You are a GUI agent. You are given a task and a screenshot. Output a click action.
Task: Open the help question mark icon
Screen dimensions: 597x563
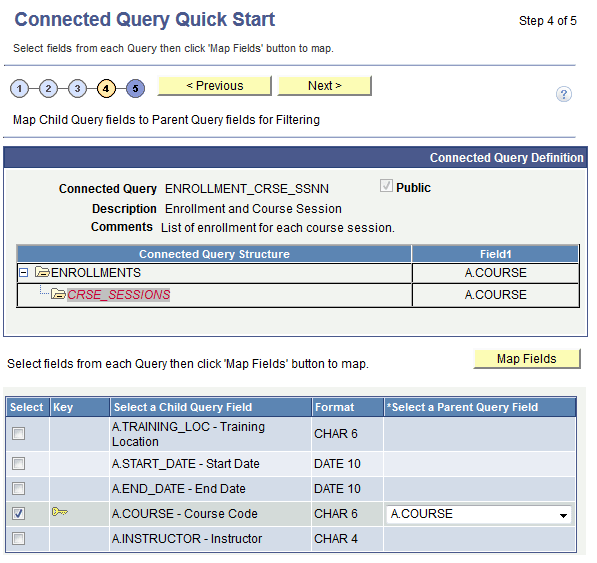click(x=563, y=94)
